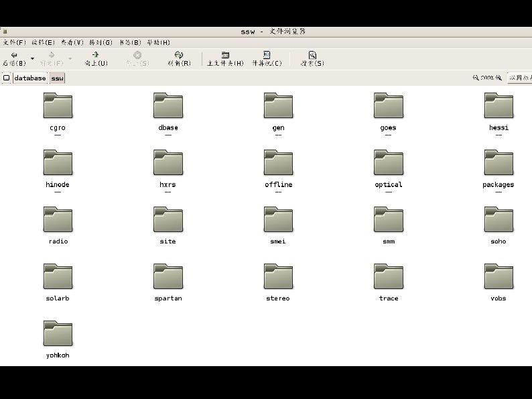Open the Computer(C) toolbar button

[x=267, y=59]
